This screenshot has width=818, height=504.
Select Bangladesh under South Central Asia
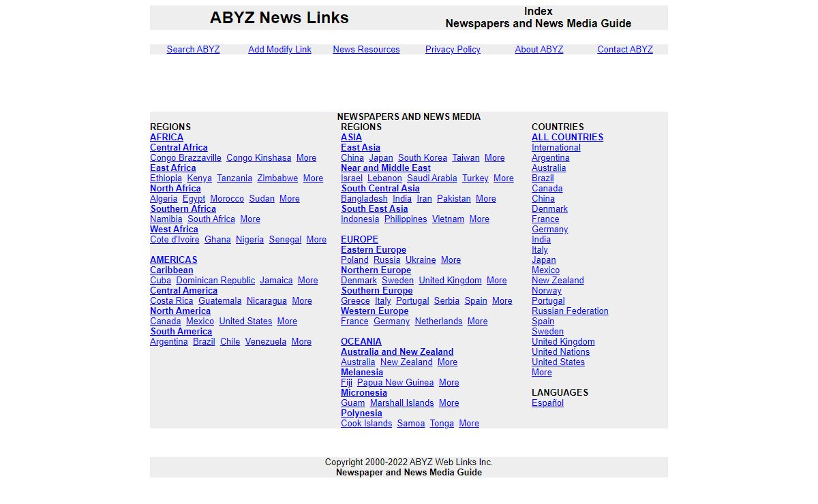click(x=364, y=198)
